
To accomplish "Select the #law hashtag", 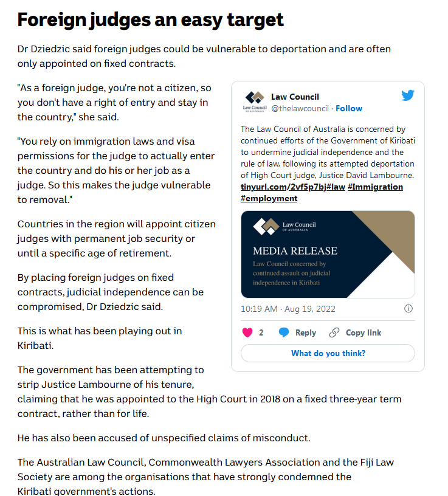I will point(338,187).
